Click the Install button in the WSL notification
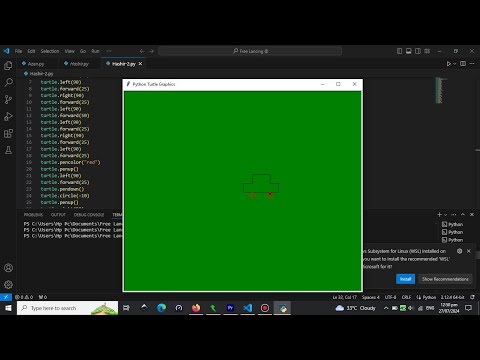This screenshot has width=480, height=360. click(x=405, y=279)
